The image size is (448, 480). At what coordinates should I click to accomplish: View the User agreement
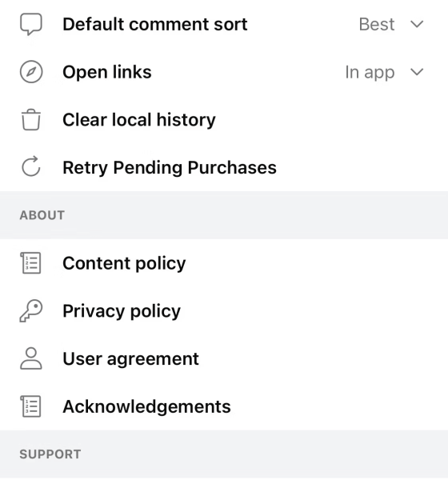[x=224, y=358]
